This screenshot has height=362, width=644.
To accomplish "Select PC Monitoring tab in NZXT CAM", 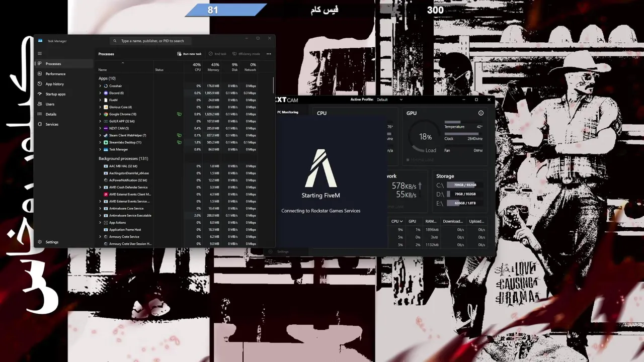I will pyautogui.click(x=288, y=112).
